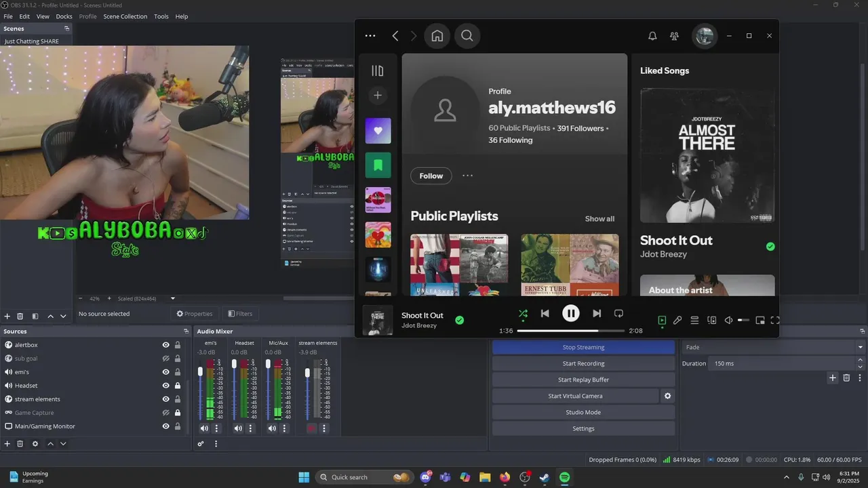Open OBS View menu
The image size is (868, 488).
click(x=43, y=16)
